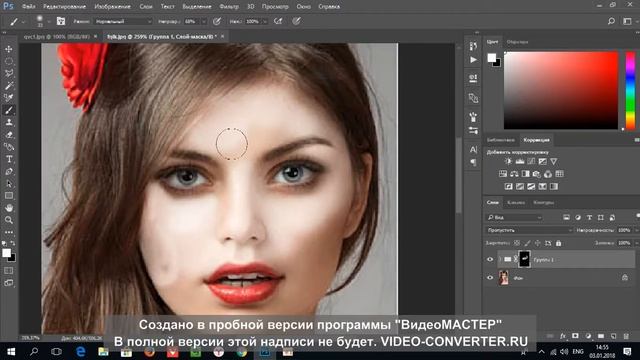Select the Elliptical Marquee tool
This screenshot has height=360, width=640.
tap(9, 61)
